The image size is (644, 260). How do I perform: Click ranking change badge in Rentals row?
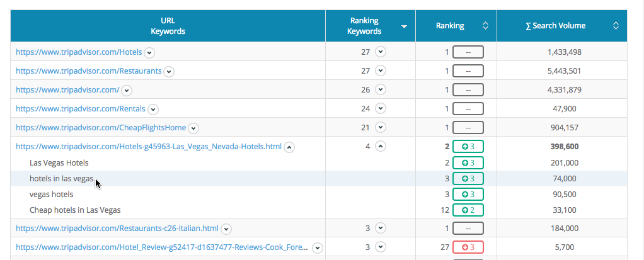click(468, 109)
